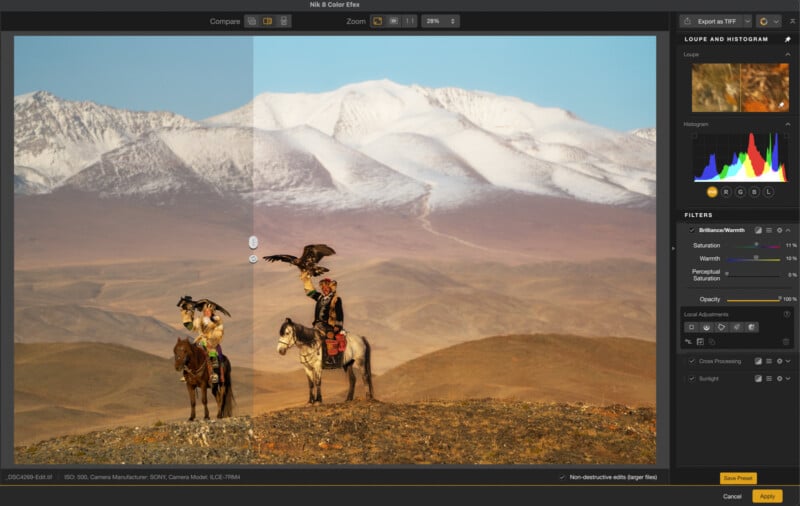The width and height of the screenshot is (800, 506).
Task: Click the zoom-to-fit icon
Action: (x=377, y=21)
